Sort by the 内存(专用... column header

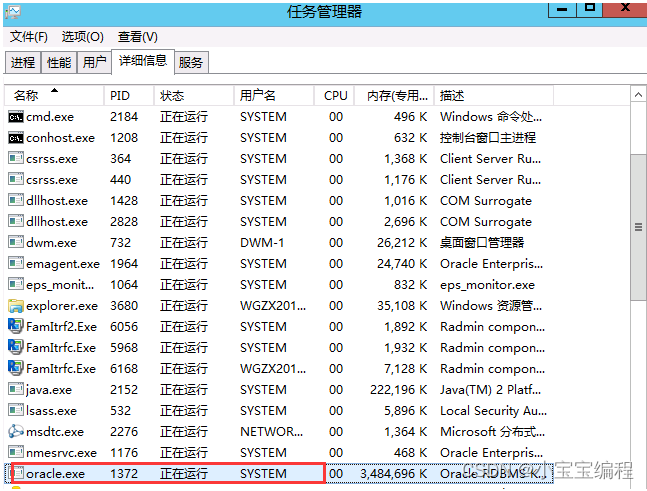pos(394,96)
